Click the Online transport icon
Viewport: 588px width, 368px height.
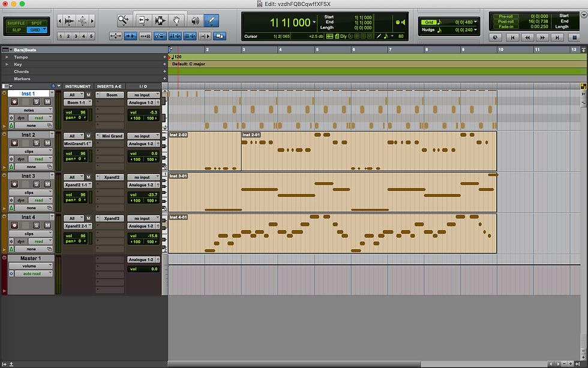point(496,37)
